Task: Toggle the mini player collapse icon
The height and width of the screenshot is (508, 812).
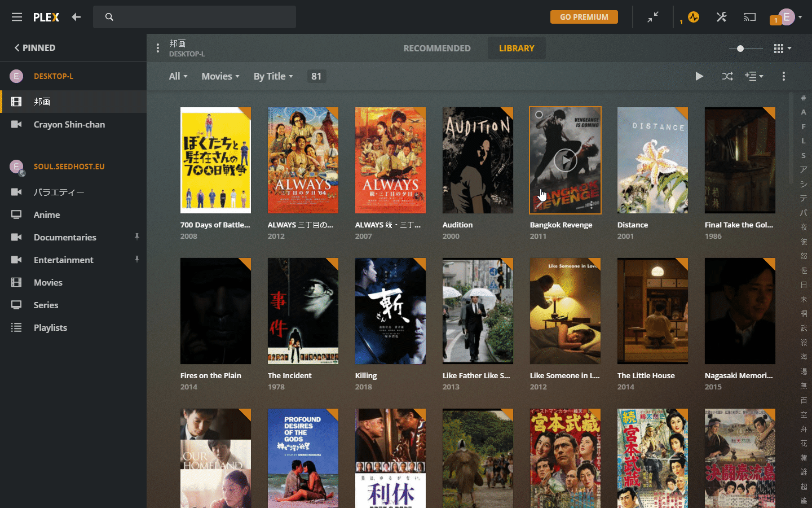Action: 653,17
